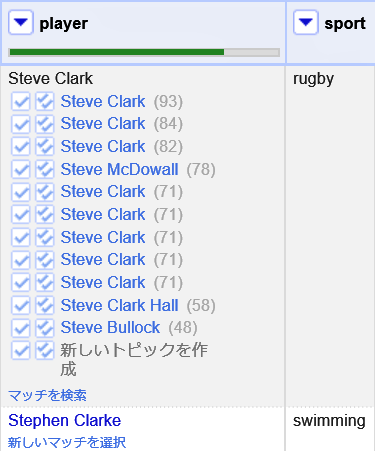The height and width of the screenshot is (451, 375).
Task: Click the sport column header label
Action: click(345, 24)
